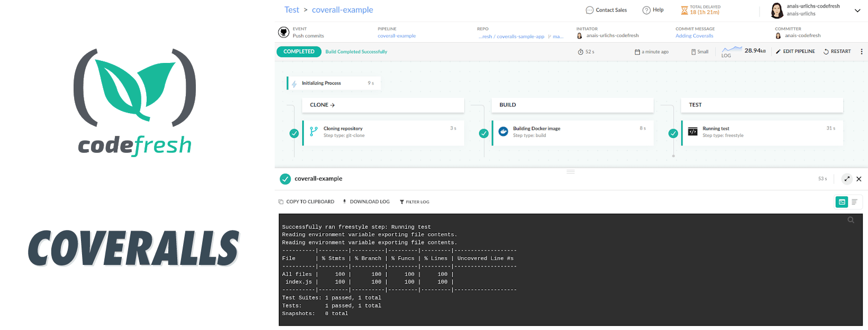The image size is (868, 330).
Task: Click the Contact Sales chat icon
Action: [590, 10]
